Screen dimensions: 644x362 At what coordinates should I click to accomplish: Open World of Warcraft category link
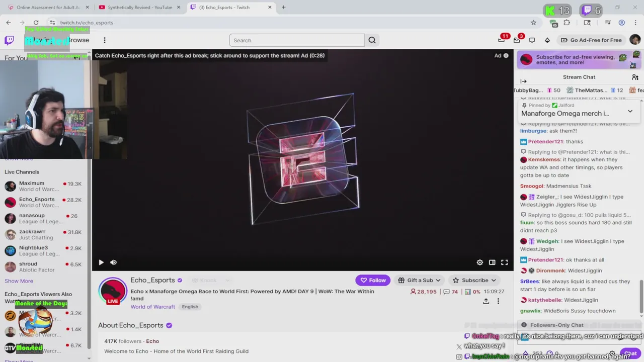153,307
